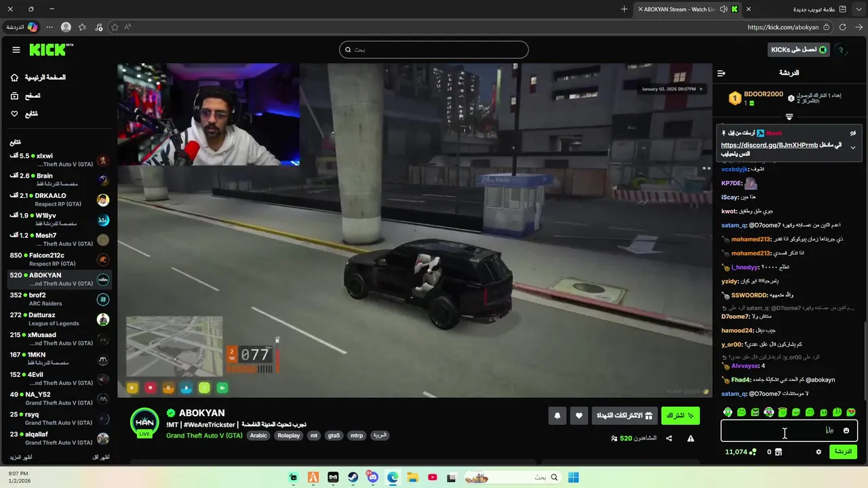Open DRKAALO channel in sidebar list
868x488 pixels.
pos(60,200)
